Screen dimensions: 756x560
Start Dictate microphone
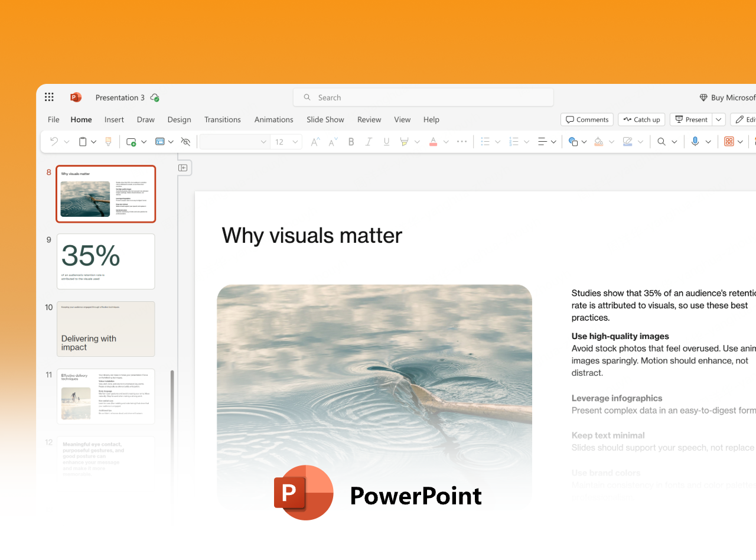point(695,142)
